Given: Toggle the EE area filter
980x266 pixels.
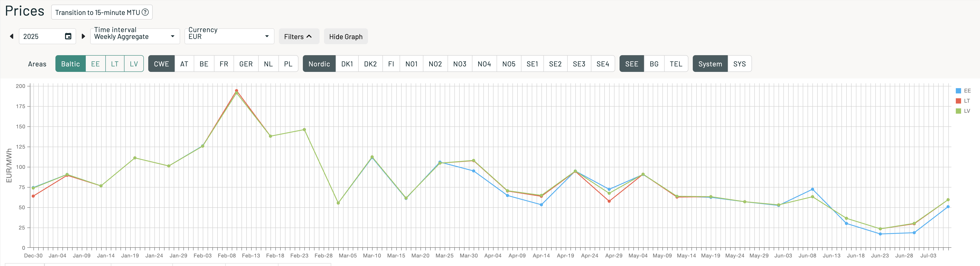Looking at the screenshot, I should click(95, 64).
